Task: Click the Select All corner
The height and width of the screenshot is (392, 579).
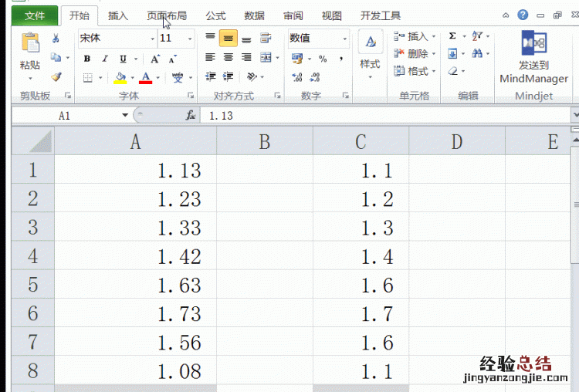Action: 33,140
